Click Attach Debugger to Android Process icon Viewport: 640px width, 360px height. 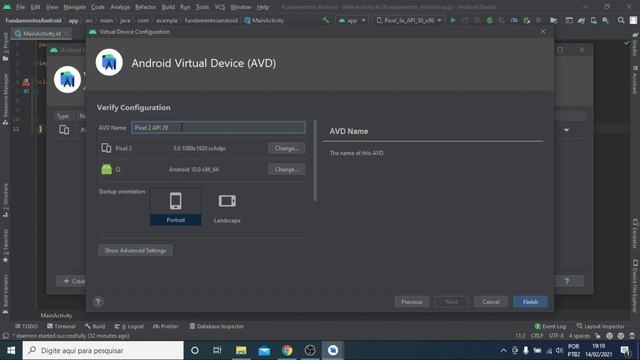point(527,20)
